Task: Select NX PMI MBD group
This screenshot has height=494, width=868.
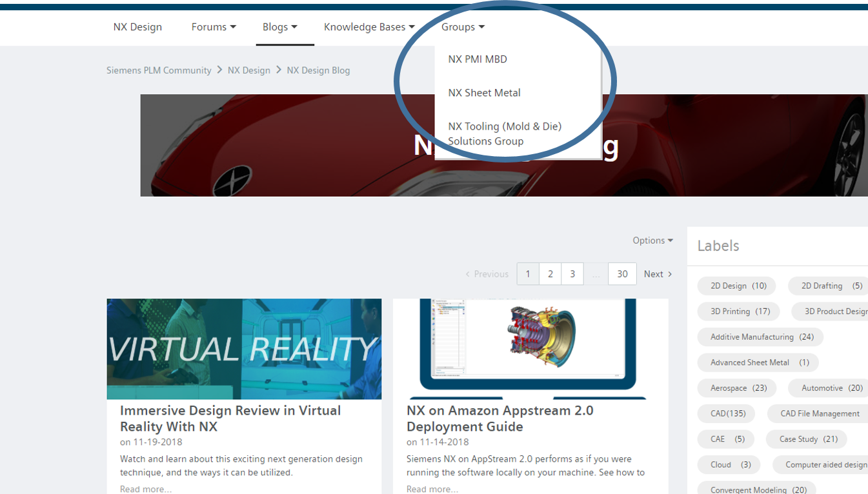Action: pos(478,59)
